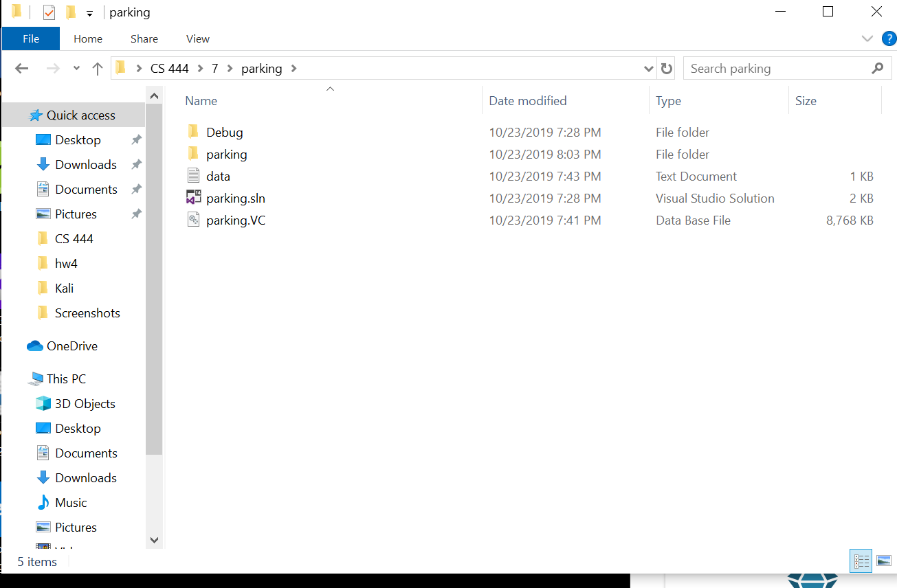Screen dimensions: 897x588
Task: Open the Screenshots folder in sidebar
Action: [x=78, y=313]
